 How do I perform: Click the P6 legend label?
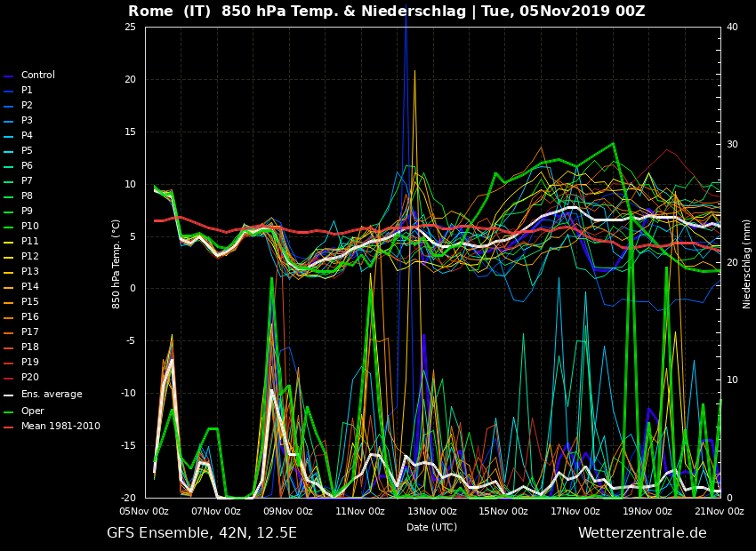[x=27, y=165]
